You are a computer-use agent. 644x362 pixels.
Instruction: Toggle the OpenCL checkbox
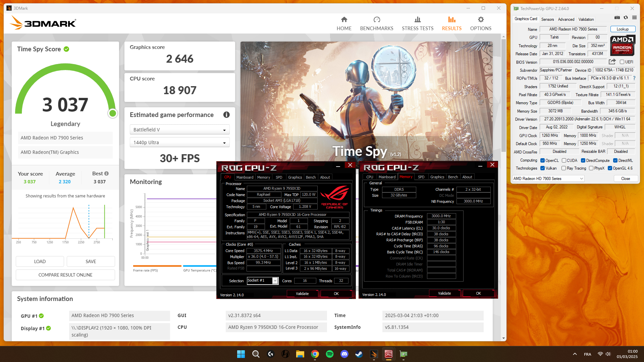(542, 161)
